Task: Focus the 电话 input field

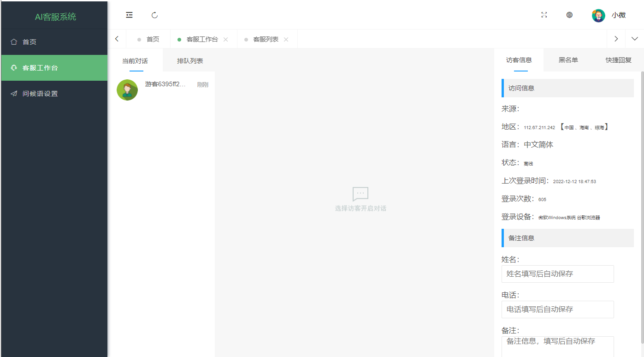Action: 558,309
